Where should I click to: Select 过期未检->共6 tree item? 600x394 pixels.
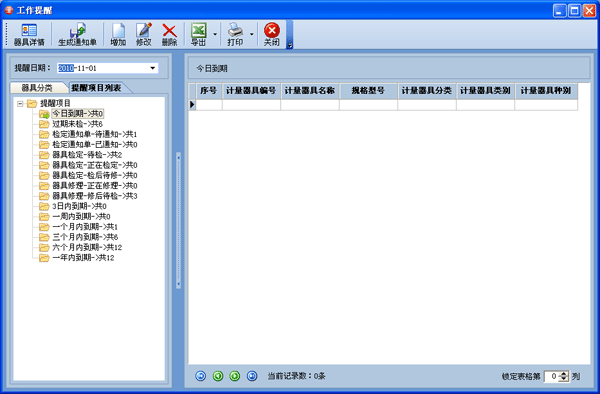coord(77,124)
